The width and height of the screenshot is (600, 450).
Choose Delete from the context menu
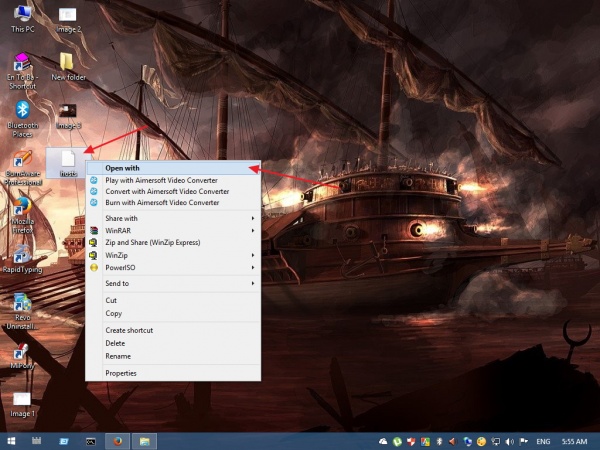click(173, 343)
